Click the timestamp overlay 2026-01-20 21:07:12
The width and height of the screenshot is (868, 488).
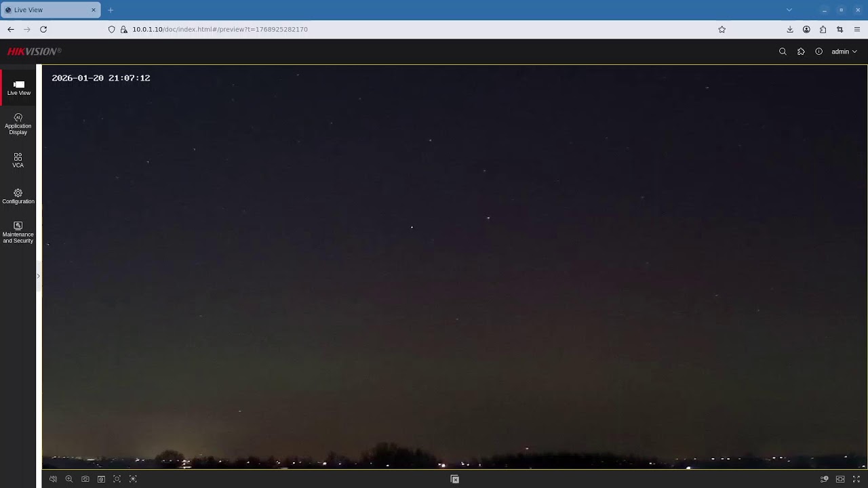click(x=101, y=78)
